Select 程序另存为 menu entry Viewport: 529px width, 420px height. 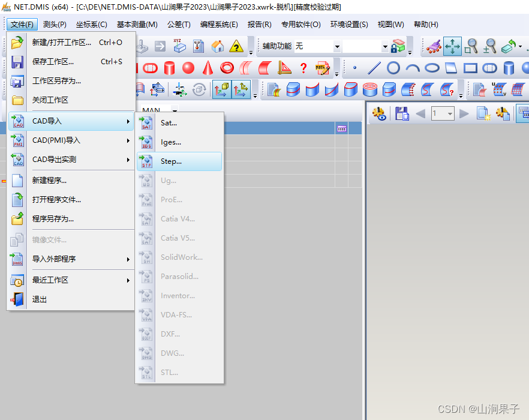click(71, 219)
